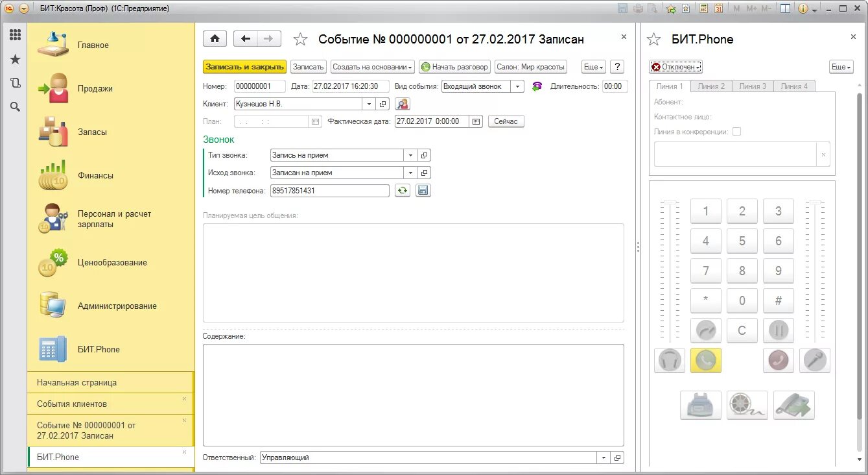Open the Начальная страница tab
Screen dimensions: 868x475
click(x=110, y=382)
